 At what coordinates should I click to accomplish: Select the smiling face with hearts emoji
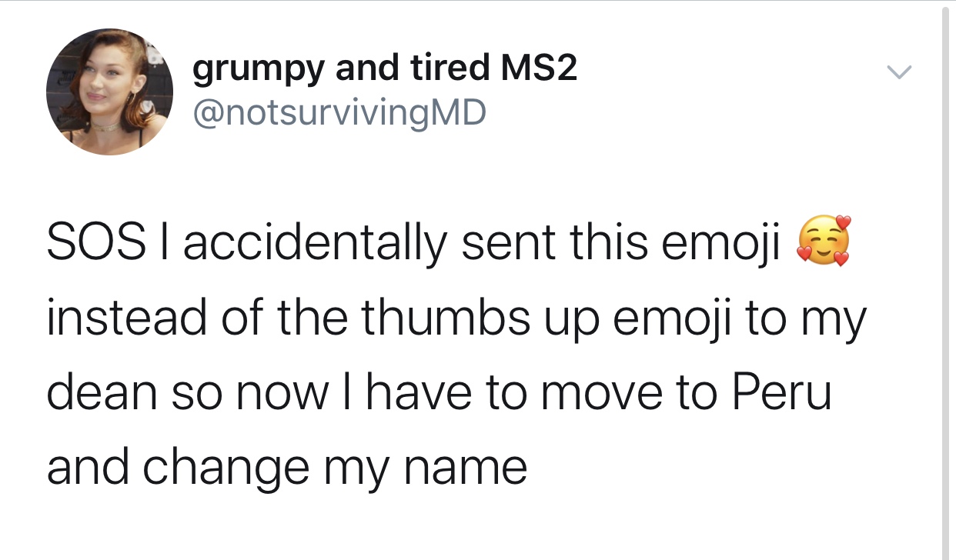824,242
